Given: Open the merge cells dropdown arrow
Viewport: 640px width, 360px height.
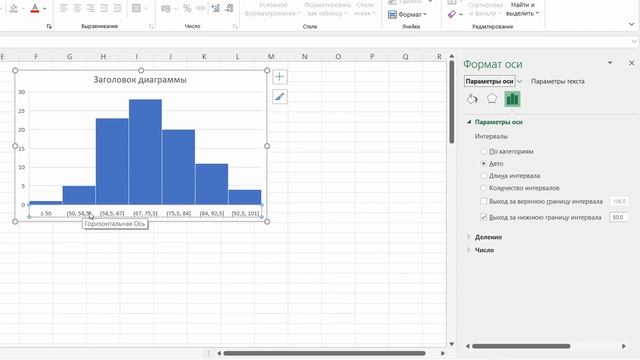Looking at the screenshot, I should (147, 9).
